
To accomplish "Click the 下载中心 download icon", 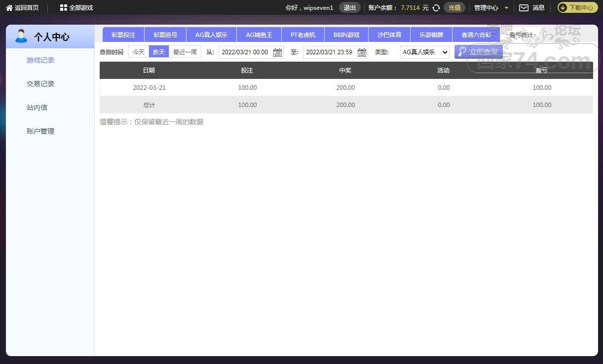I will point(563,8).
